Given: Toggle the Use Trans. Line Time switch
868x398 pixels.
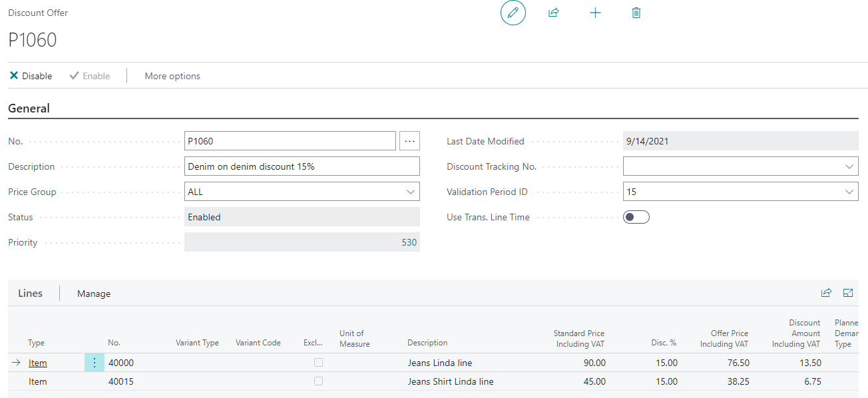Looking at the screenshot, I should coord(636,217).
